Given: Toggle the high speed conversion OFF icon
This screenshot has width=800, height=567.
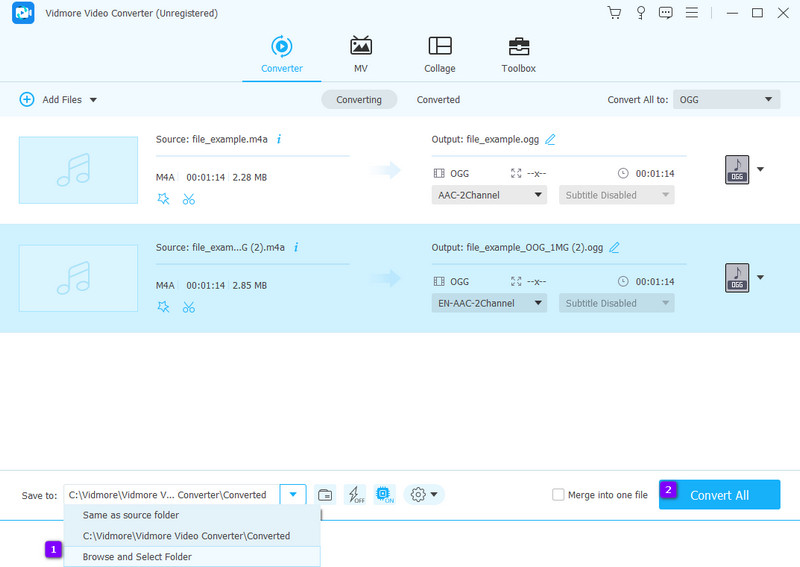Looking at the screenshot, I should [355, 495].
